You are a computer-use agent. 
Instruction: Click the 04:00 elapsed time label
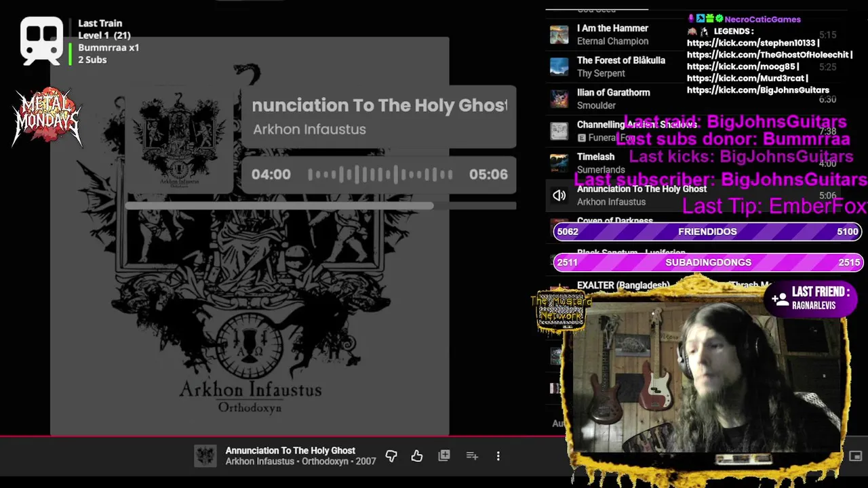click(x=271, y=175)
